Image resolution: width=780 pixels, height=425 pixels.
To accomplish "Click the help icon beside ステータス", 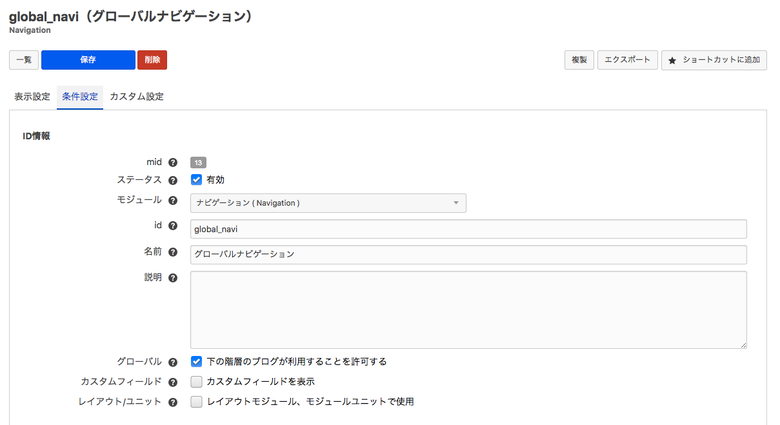I will pyautogui.click(x=173, y=180).
